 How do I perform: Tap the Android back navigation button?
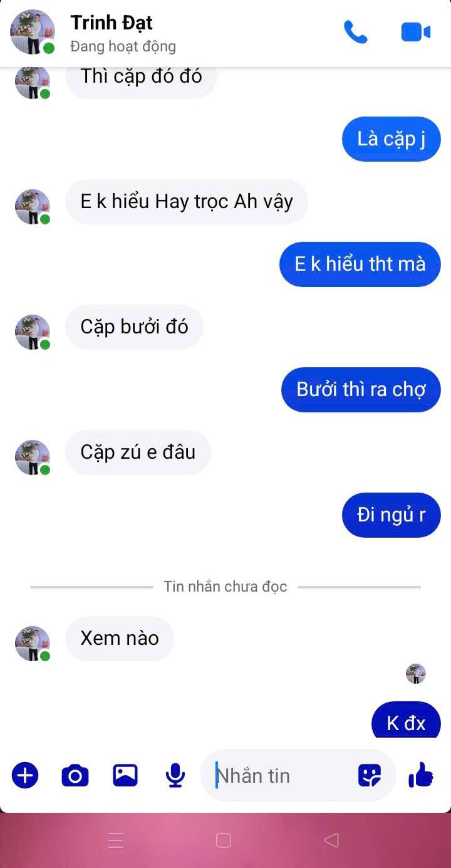[x=331, y=840]
